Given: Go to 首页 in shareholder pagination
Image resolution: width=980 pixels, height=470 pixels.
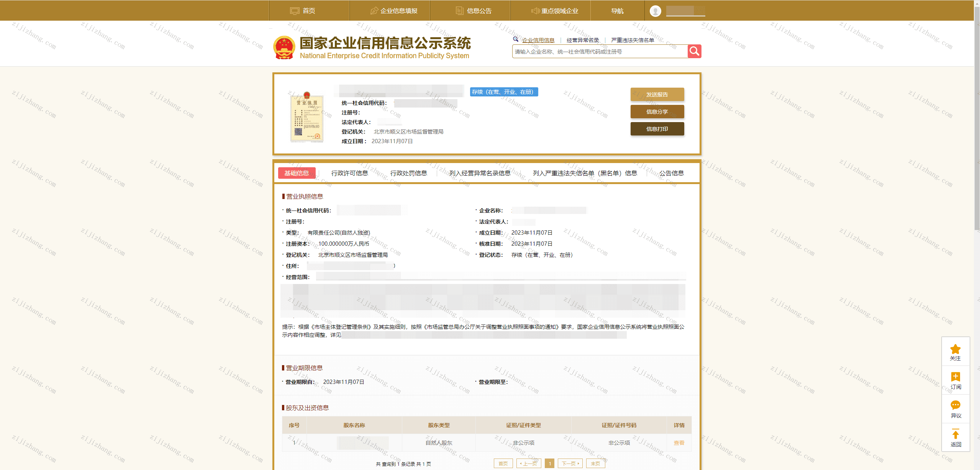Looking at the screenshot, I should tap(503, 463).
